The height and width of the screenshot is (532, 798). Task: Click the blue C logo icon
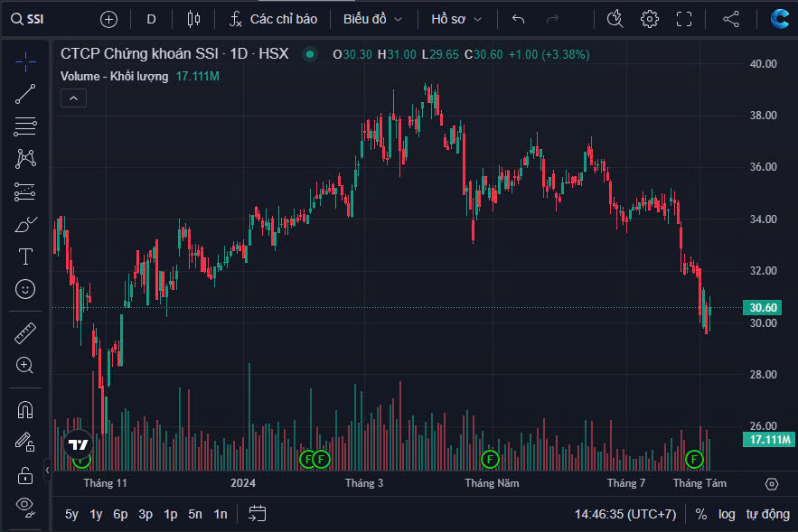pyautogui.click(x=779, y=19)
